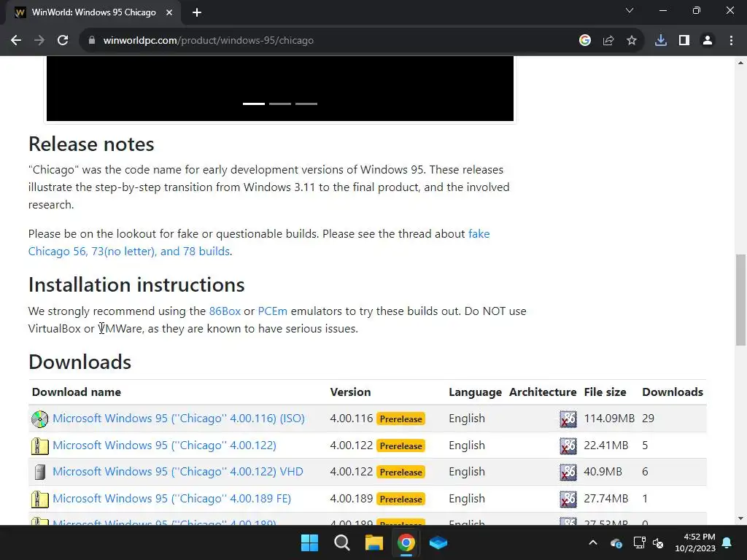Open taskbar Search
747x560 pixels.
click(341, 542)
